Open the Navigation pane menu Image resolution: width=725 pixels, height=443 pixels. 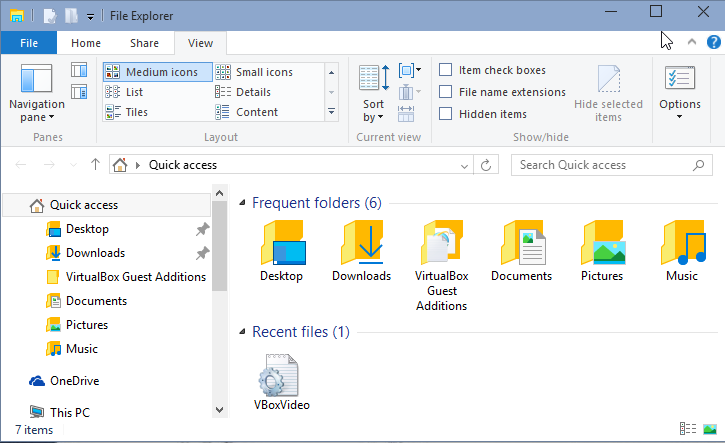coord(36,96)
